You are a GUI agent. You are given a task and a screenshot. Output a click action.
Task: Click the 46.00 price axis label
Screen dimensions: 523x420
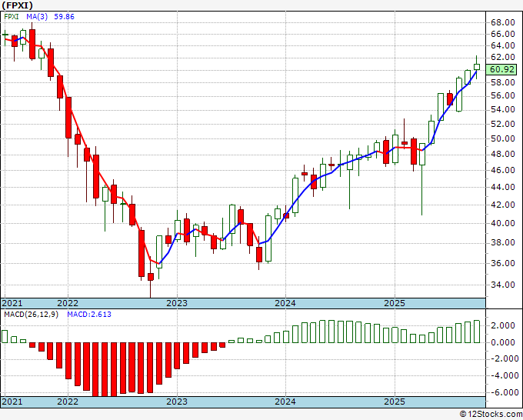[x=503, y=170]
